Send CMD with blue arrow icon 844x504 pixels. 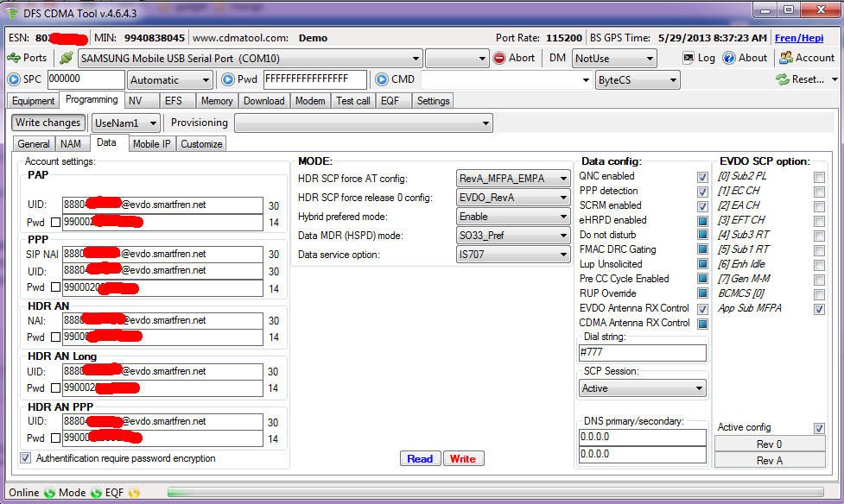click(382, 79)
